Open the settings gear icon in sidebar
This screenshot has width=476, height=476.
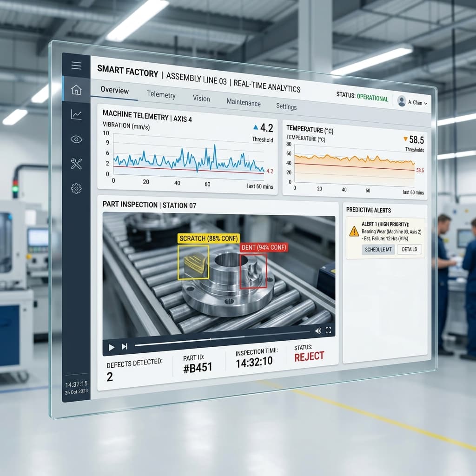76,189
